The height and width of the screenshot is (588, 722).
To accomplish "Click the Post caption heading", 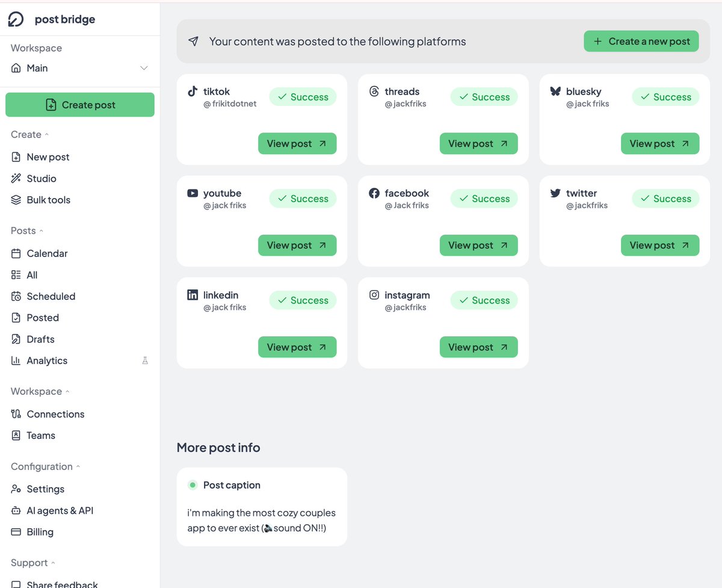I will [232, 485].
